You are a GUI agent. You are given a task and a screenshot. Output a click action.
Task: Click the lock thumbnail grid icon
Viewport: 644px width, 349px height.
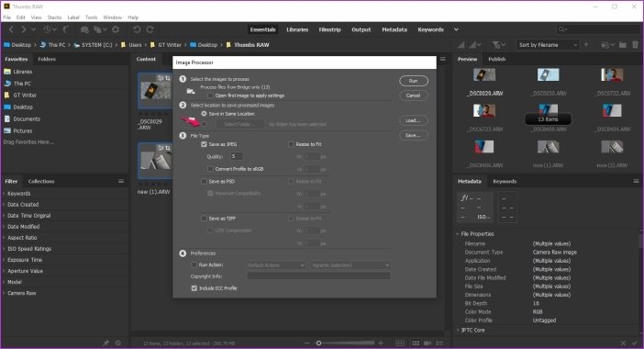tap(400, 343)
